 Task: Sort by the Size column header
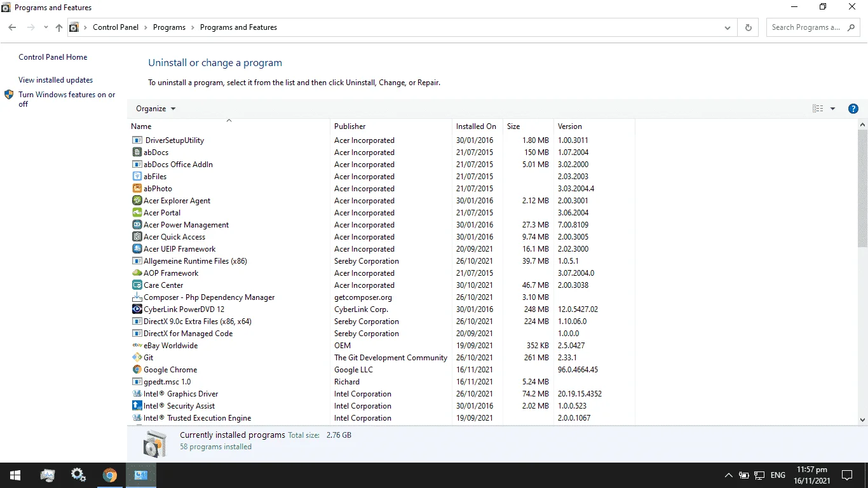coord(528,126)
